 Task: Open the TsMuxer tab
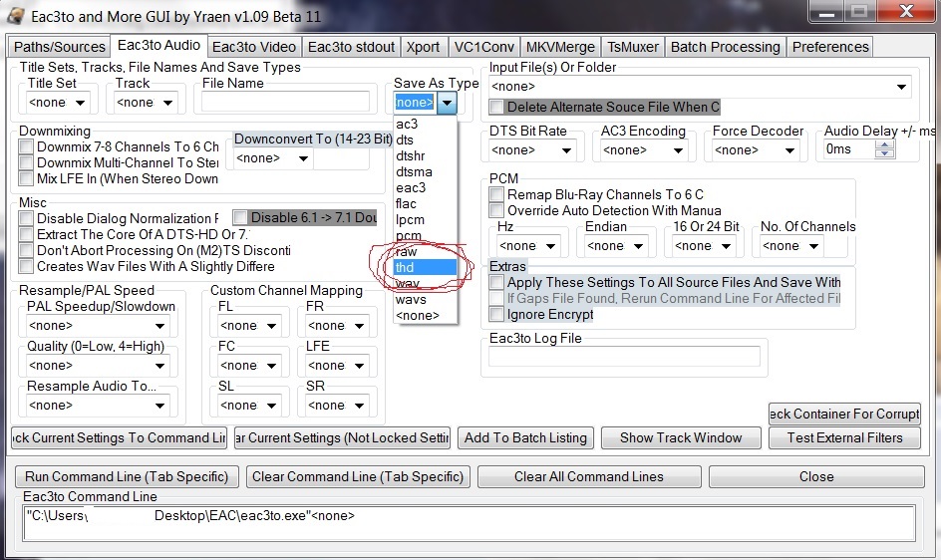633,47
